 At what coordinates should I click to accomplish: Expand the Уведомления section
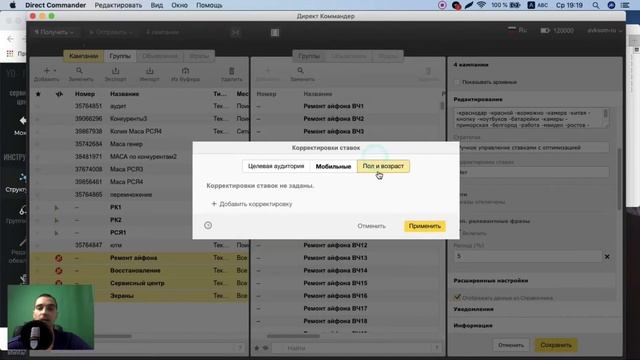[473, 309]
